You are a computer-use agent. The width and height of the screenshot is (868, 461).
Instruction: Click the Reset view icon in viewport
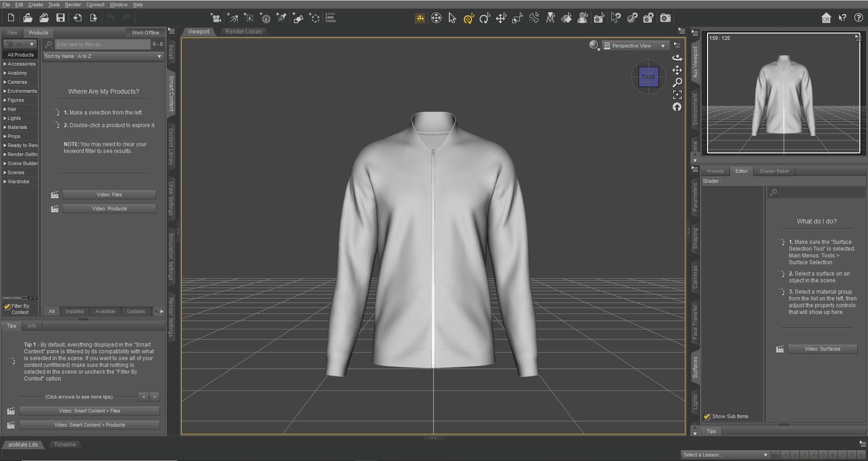tap(677, 107)
